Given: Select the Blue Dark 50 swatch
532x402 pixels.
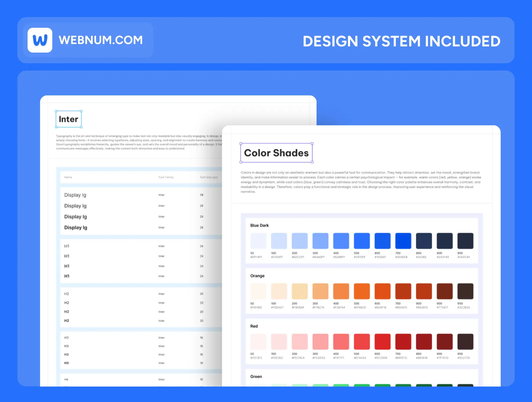Looking at the screenshot, I should tap(258, 241).
